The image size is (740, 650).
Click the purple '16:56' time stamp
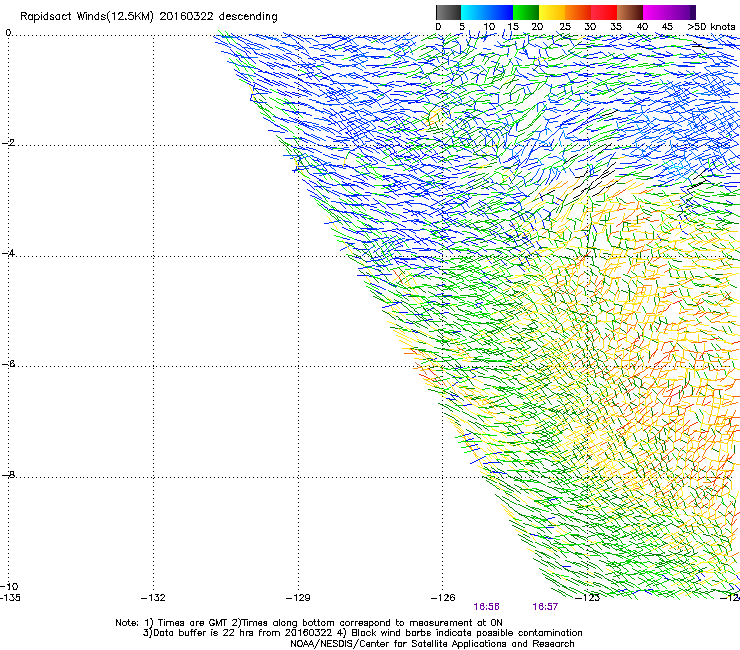(487, 607)
